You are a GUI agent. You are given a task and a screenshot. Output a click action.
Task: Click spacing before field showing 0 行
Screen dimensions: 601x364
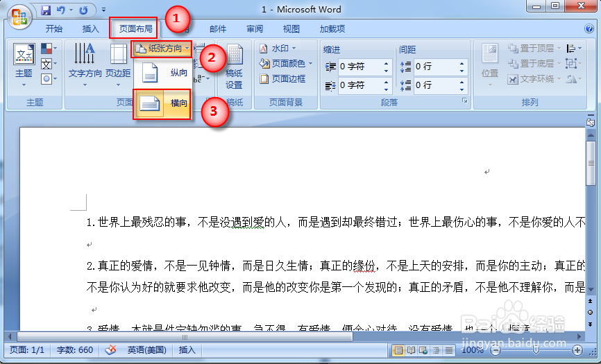[437, 67]
